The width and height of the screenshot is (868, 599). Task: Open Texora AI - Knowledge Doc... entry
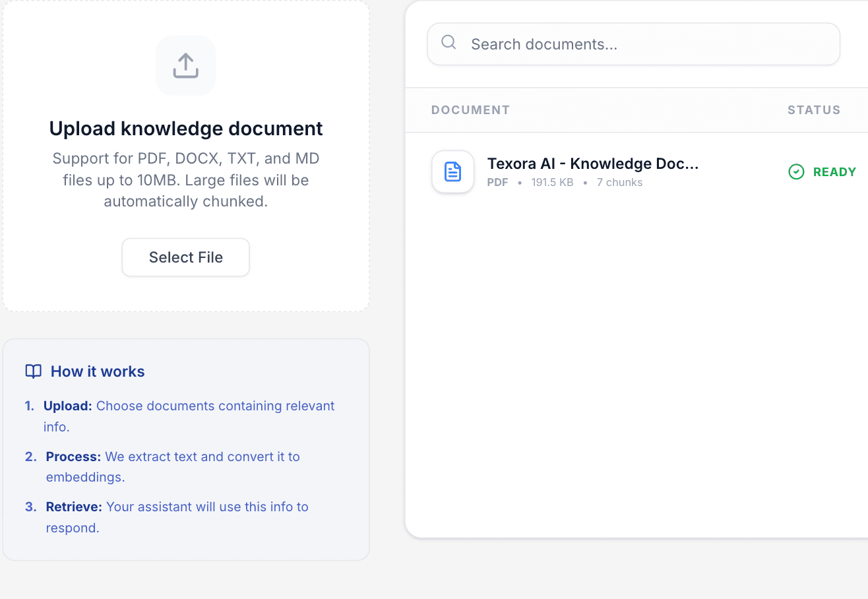coord(592,164)
